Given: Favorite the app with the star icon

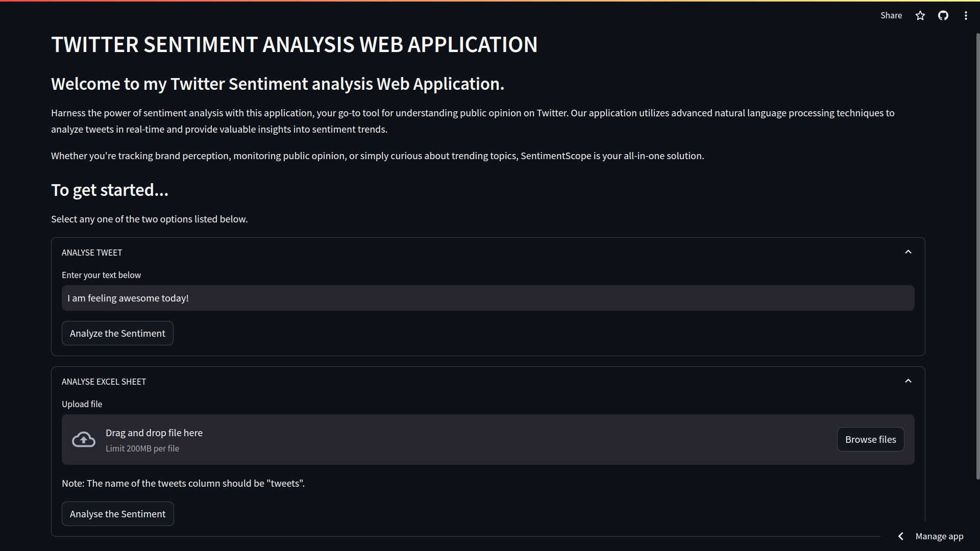Looking at the screenshot, I should [x=920, y=15].
